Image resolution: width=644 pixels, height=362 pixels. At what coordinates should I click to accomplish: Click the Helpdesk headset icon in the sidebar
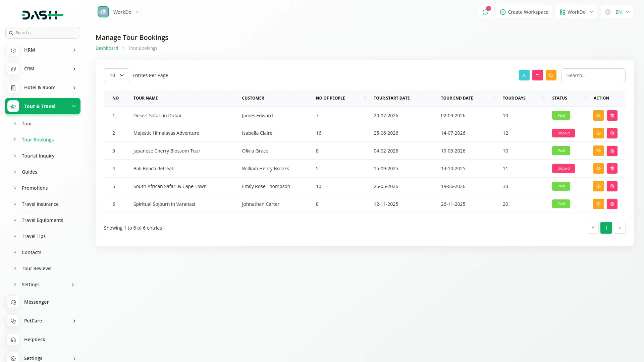click(x=13, y=340)
